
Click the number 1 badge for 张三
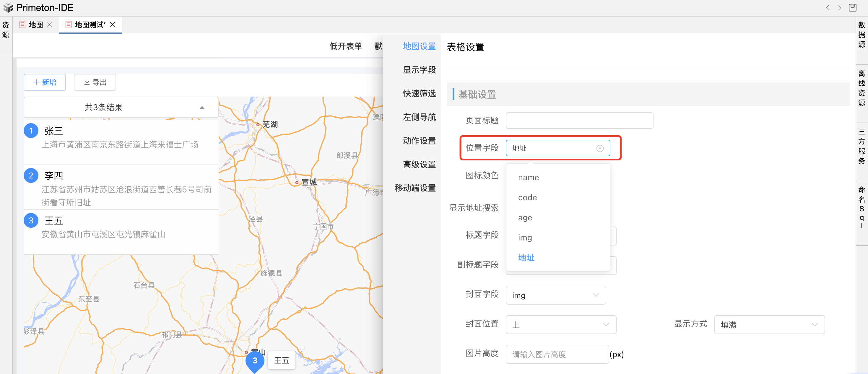click(x=31, y=131)
